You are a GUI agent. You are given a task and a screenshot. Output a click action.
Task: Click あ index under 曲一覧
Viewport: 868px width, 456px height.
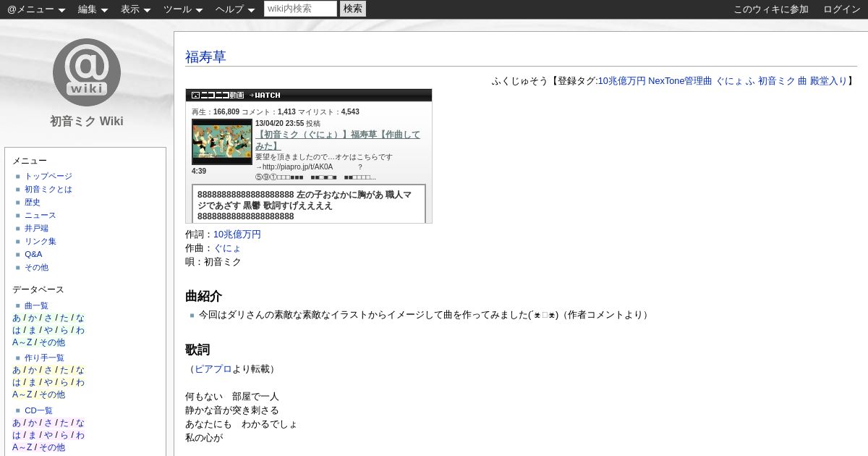17,318
